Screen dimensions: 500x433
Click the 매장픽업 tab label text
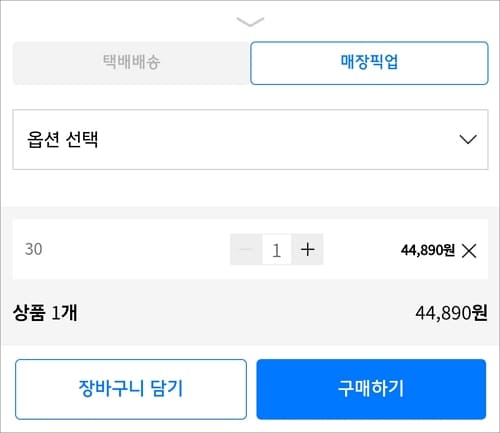pyautogui.click(x=369, y=62)
